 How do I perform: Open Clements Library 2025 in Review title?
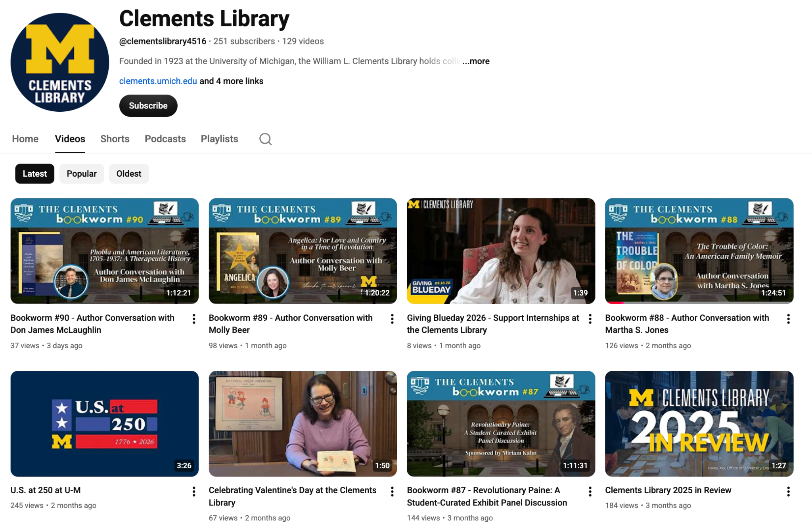coord(668,490)
